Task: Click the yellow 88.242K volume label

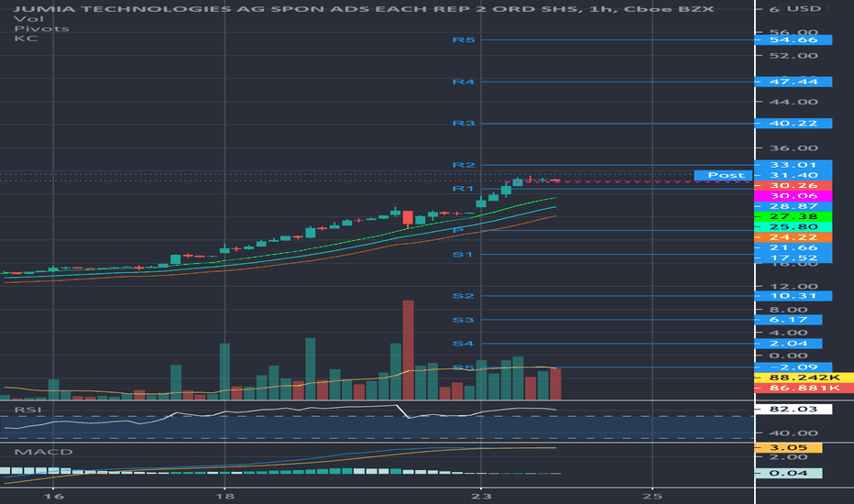Action: coord(804,378)
